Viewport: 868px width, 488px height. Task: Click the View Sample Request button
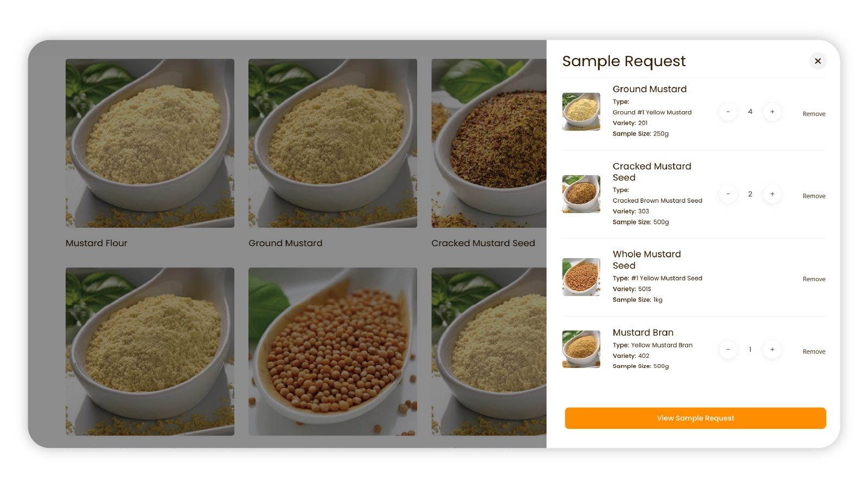pos(695,418)
